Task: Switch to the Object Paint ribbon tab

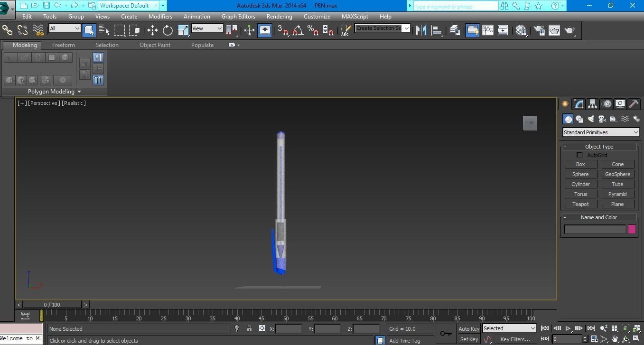Action: pos(155,45)
